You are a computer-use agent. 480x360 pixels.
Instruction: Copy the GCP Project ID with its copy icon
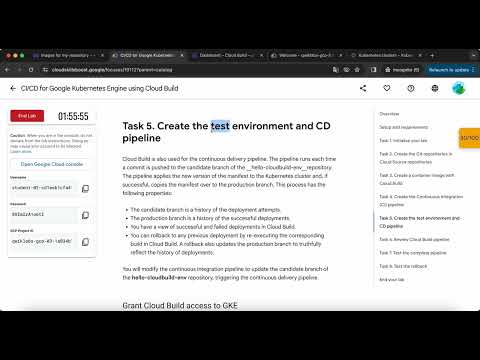coord(85,241)
